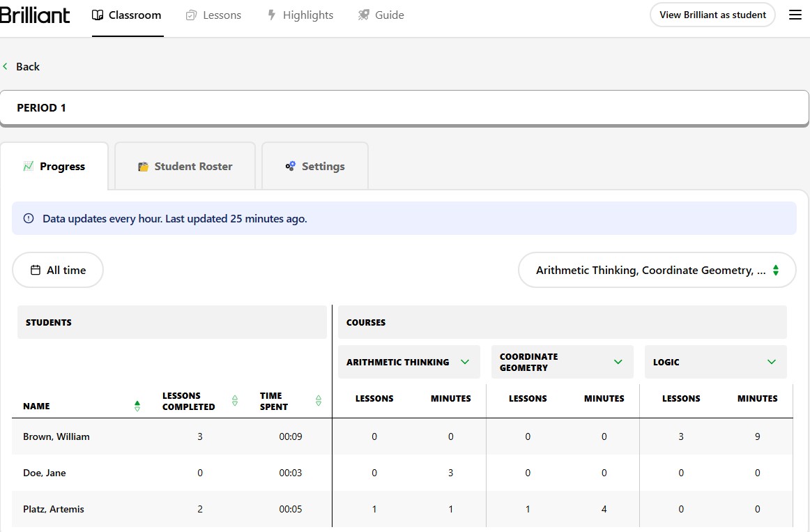This screenshot has height=532, width=810.
Task: Expand the Arithmetic Thinking course chevron
Action: pyautogui.click(x=465, y=362)
